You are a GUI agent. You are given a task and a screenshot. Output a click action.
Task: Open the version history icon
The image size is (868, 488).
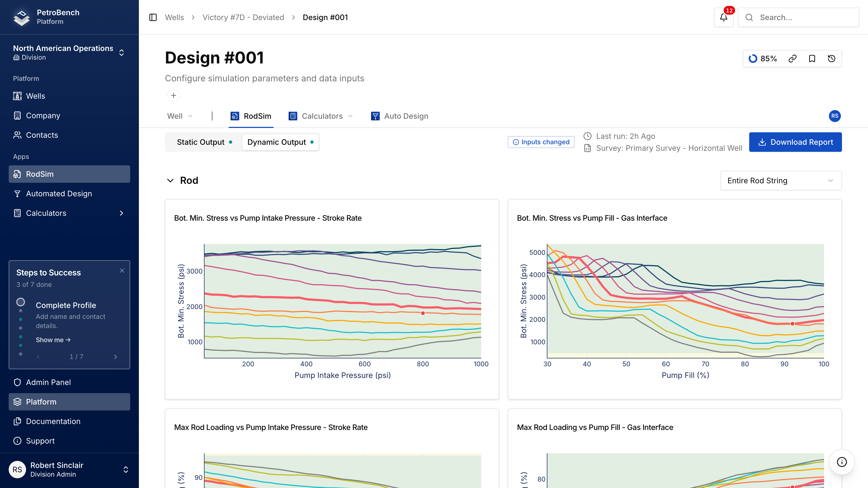832,59
